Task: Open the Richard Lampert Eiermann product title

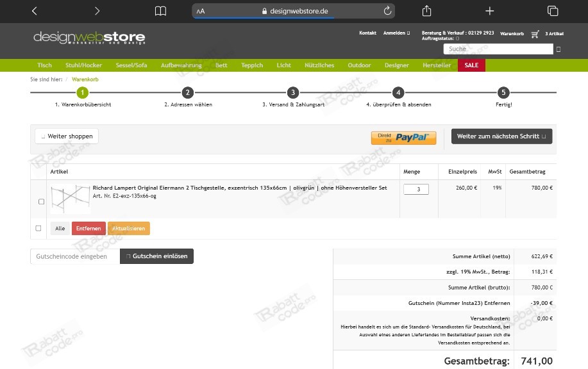Action: [x=240, y=188]
